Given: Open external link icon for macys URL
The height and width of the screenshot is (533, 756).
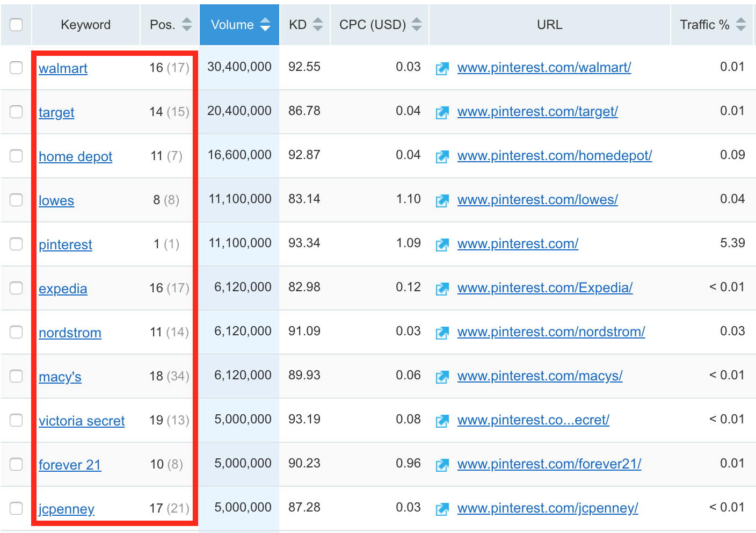Looking at the screenshot, I should [x=442, y=377].
